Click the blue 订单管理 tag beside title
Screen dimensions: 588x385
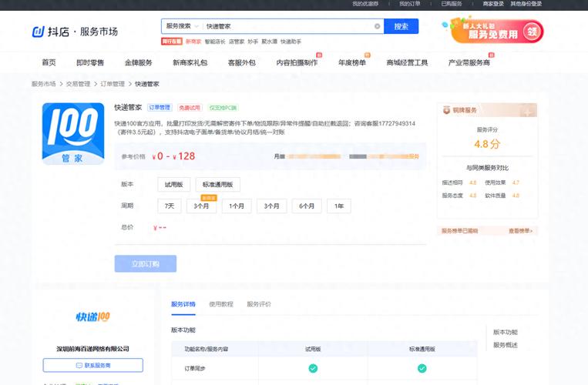tap(160, 108)
